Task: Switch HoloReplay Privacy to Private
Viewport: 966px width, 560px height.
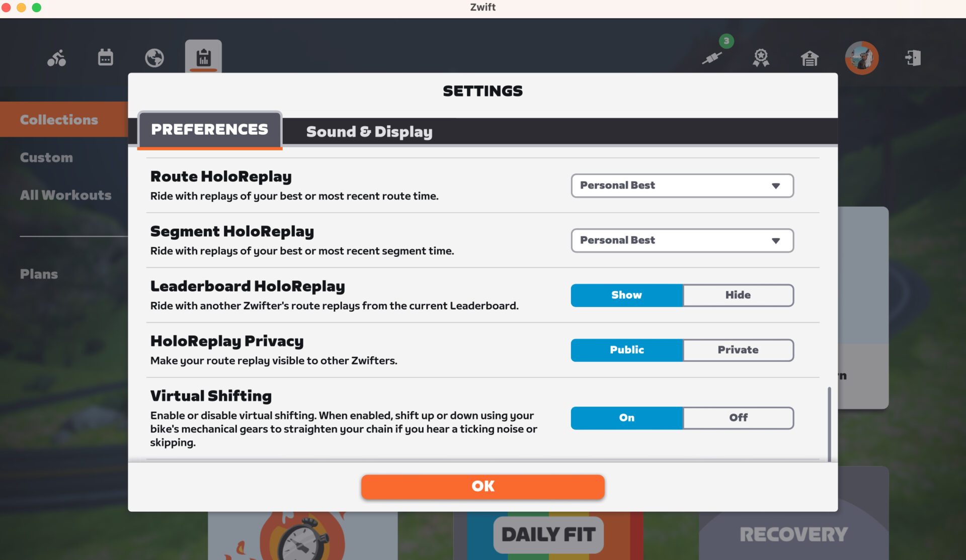Action: pos(737,350)
